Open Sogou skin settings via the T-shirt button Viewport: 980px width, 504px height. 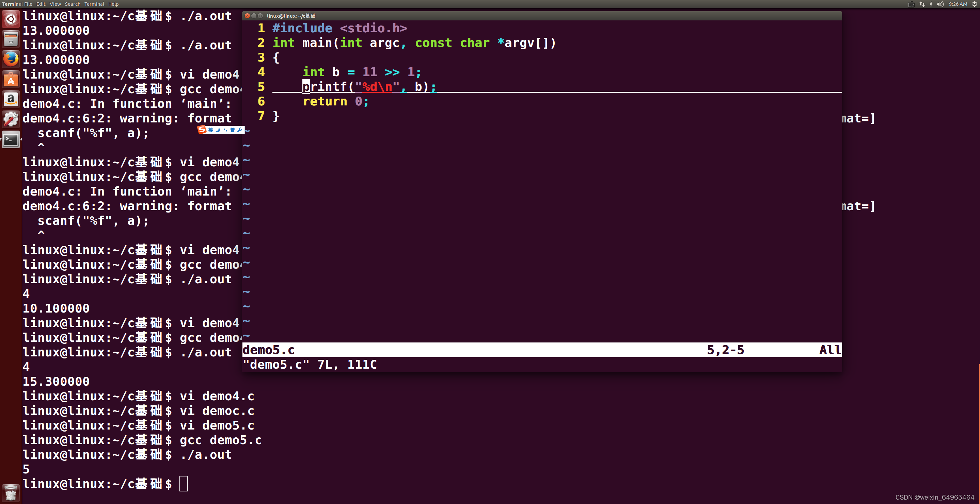[x=234, y=130]
